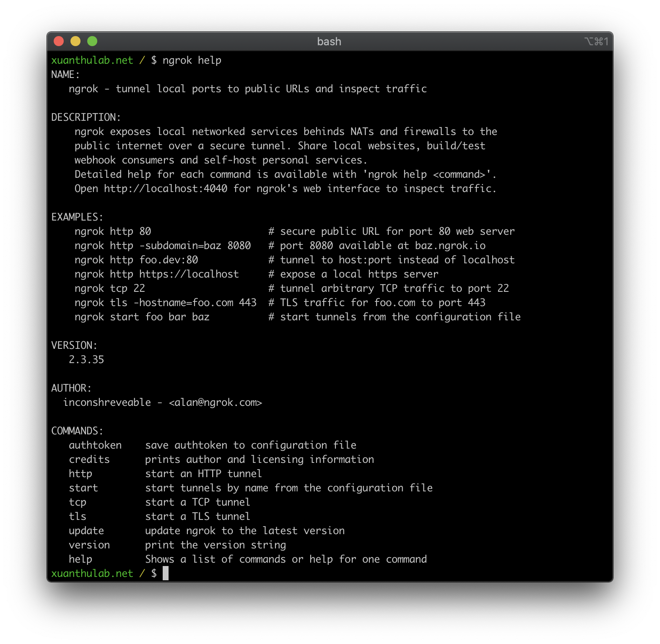660x644 pixels.
Task: Click the 'start' command name in COMMANDS
Action: click(x=83, y=488)
